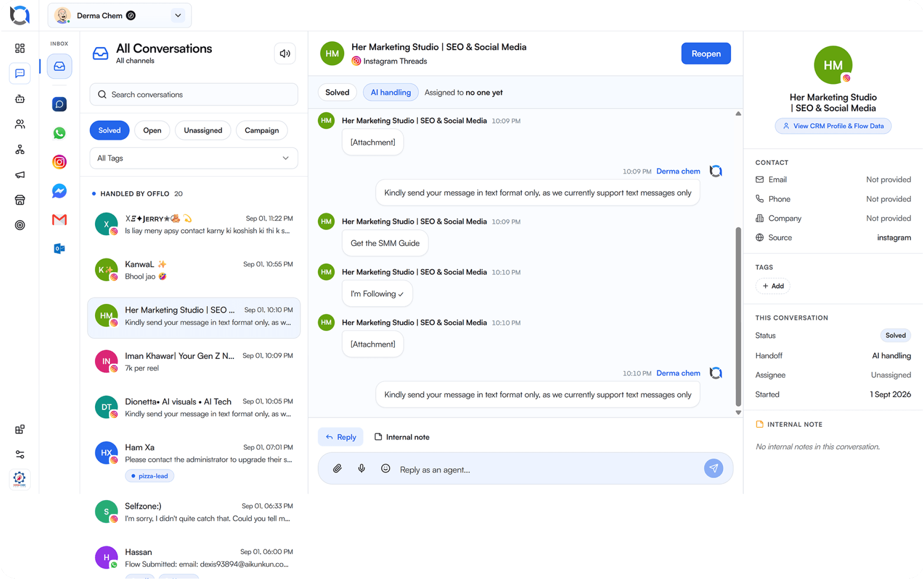Viewport: 924px width, 579px height.
Task: Click the first [Attachment] message bubble
Action: (373, 142)
